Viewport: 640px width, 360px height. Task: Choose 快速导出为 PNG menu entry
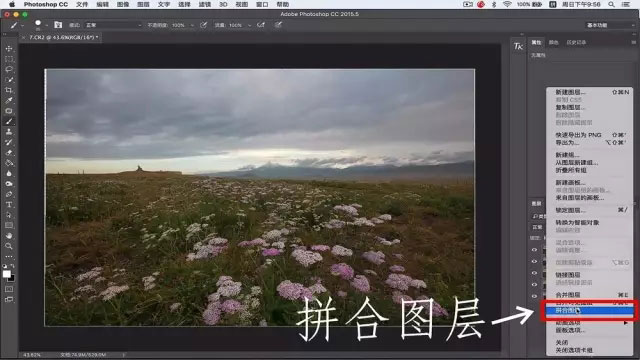click(589, 135)
